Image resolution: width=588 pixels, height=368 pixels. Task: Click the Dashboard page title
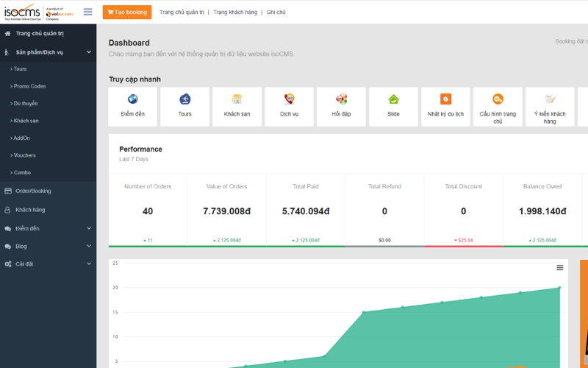pyautogui.click(x=129, y=43)
